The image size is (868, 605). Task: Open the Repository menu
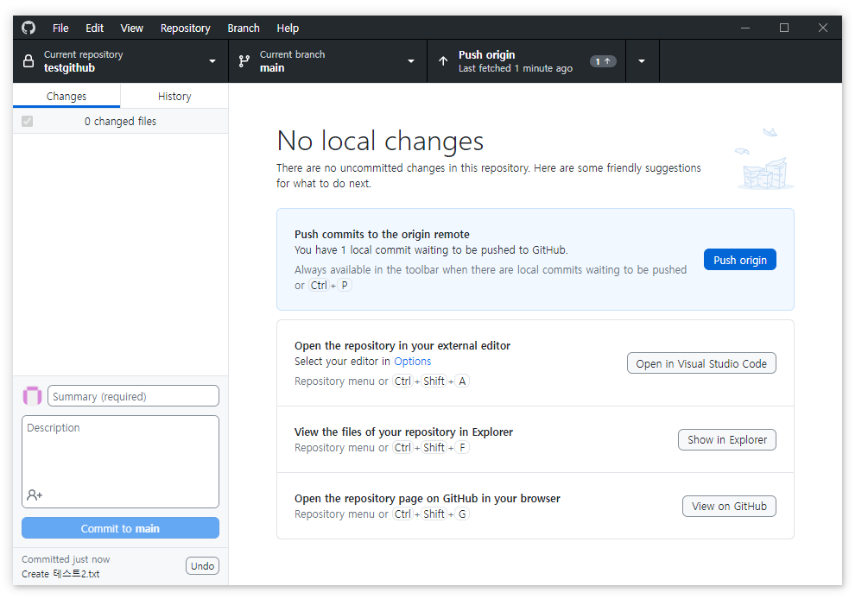tap(186, 28)
